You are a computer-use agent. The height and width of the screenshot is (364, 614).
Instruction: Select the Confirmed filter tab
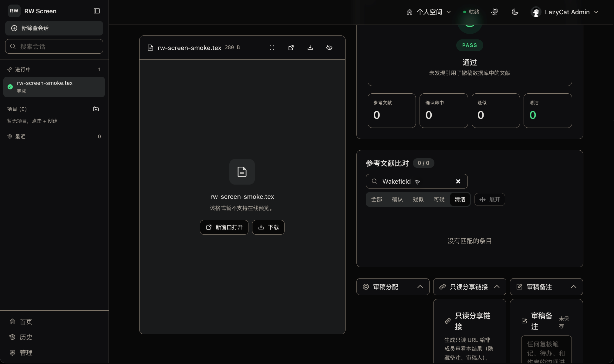[x=397, y=199]
